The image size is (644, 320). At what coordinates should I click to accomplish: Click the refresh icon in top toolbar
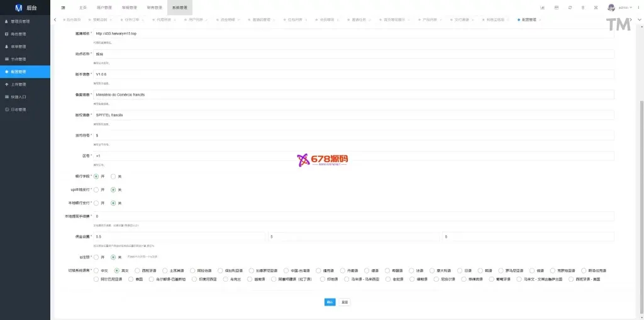point(570,8)
